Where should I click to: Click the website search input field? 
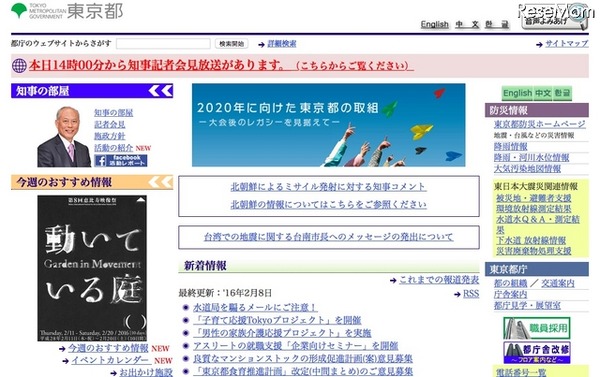pyautogui.click(x=163, y=44)
